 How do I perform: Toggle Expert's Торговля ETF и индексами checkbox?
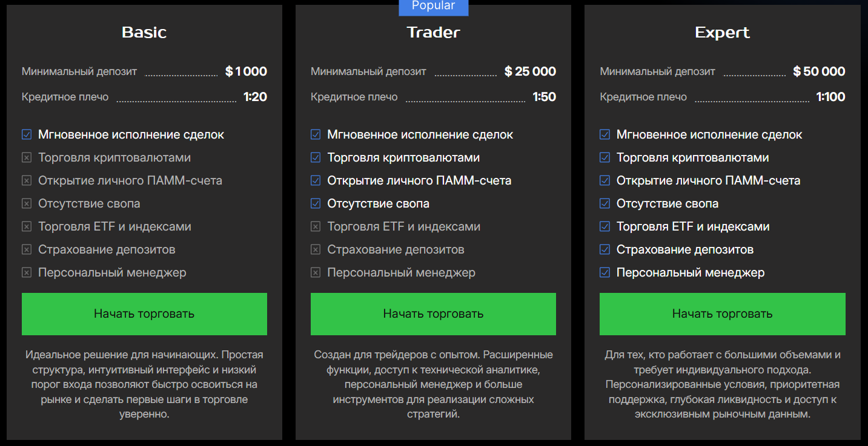tap(605, 226)
